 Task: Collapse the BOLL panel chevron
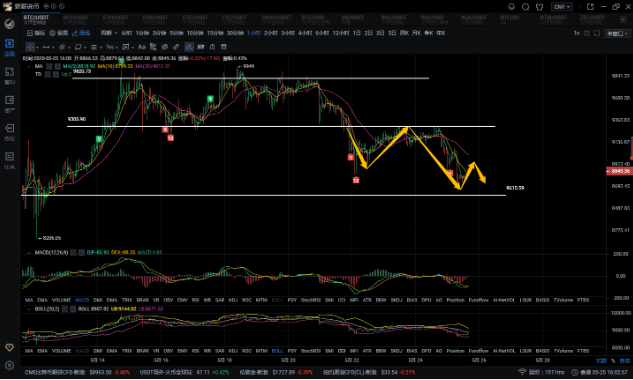(29, 309)
